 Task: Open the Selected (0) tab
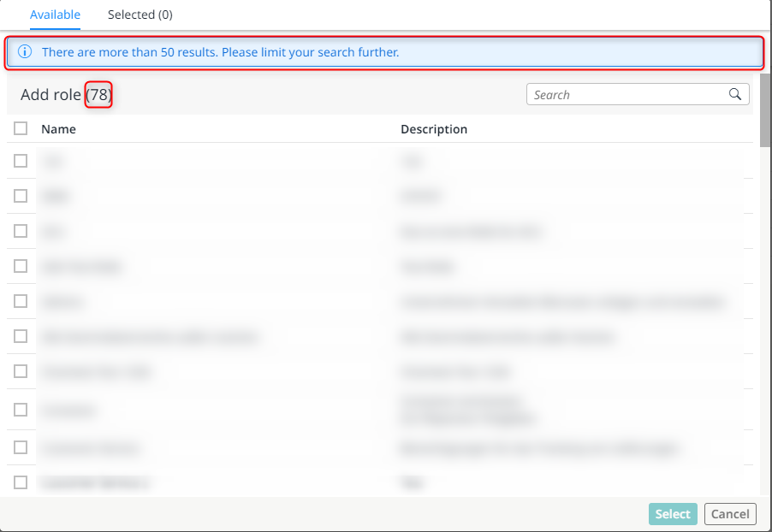coord(140,15)
